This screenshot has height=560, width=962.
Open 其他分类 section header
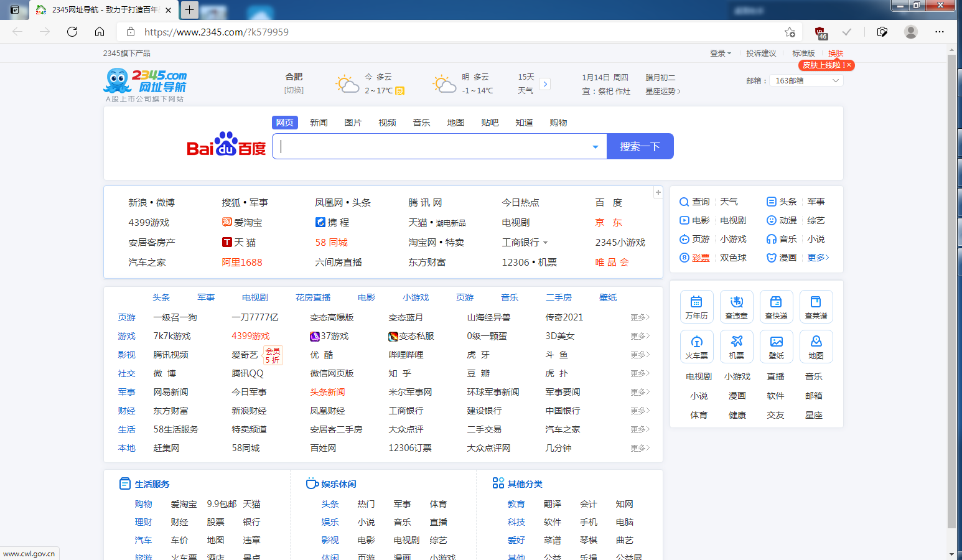[517, 484]
